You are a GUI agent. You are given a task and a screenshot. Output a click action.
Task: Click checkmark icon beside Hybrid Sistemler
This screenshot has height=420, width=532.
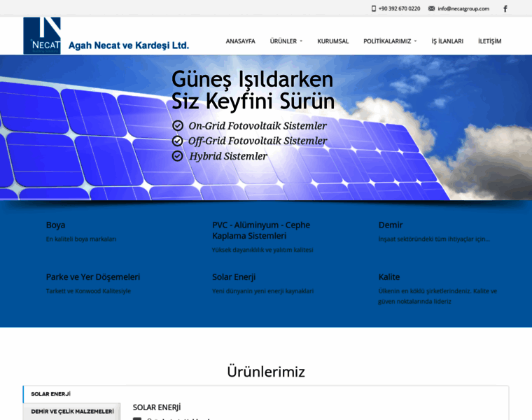pyautogui.click(x=178, y=156)
